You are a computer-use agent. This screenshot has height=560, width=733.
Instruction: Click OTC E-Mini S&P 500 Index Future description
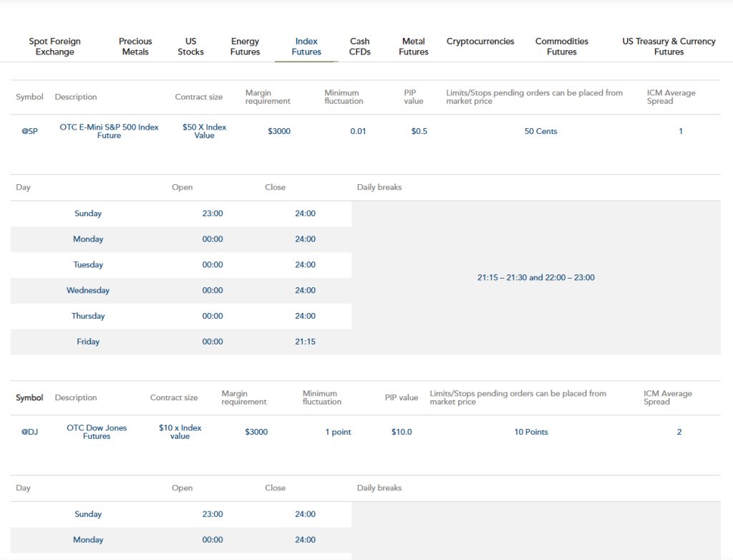tap(109, 131)
